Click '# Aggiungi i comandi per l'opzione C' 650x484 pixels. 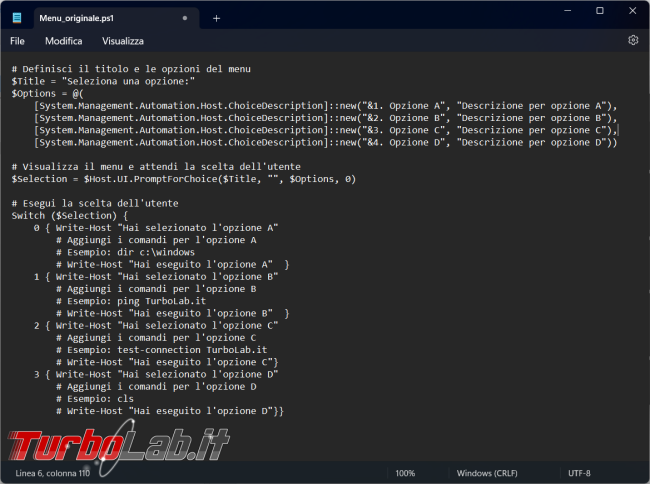coord(156,338)
